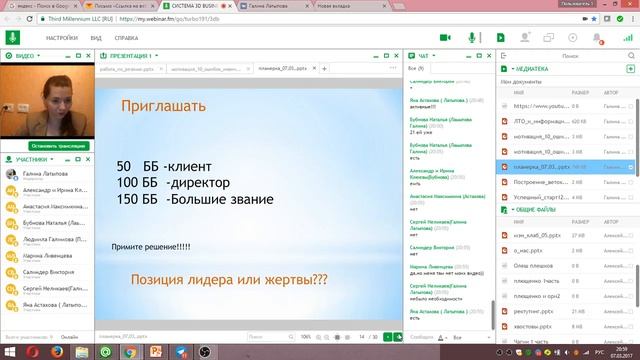The width and height of the screenshot is (640, 360).
Task: Check the box for https://www.youtu... file
Action: click(x=631, y=106)
